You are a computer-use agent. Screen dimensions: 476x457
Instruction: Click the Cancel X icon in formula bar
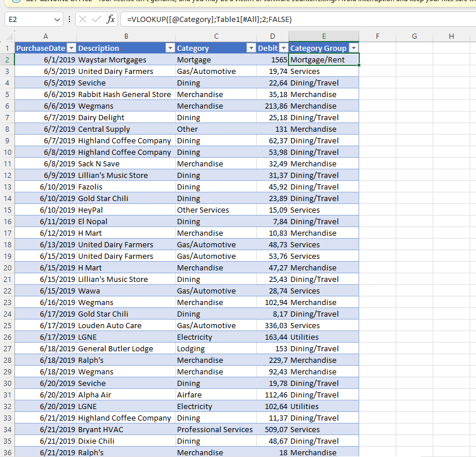83,20
